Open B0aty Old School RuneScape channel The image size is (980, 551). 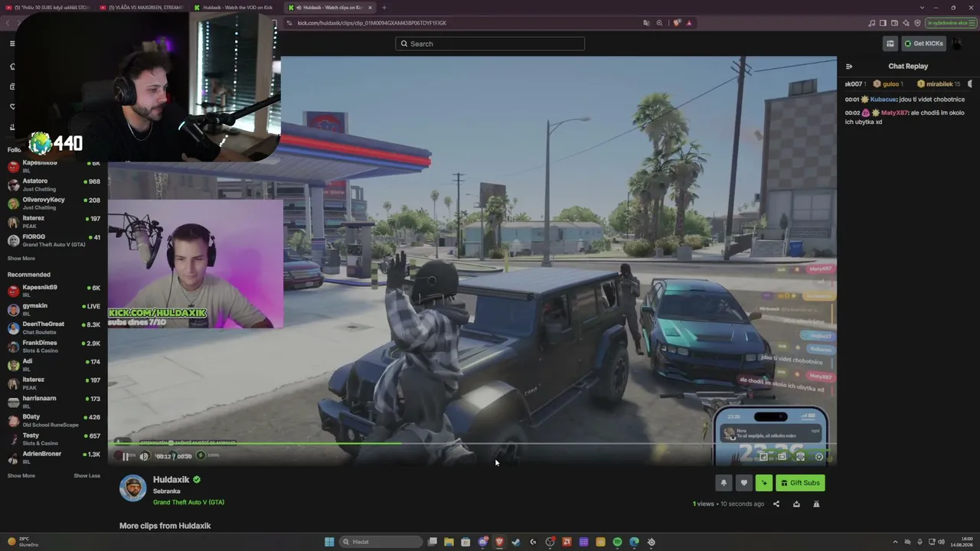click(54, 420)
